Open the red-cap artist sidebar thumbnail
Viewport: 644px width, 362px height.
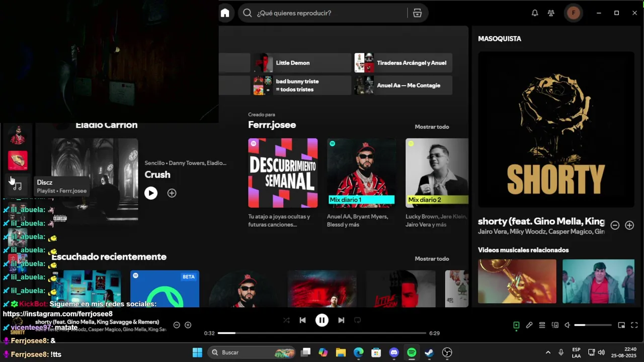18,136
